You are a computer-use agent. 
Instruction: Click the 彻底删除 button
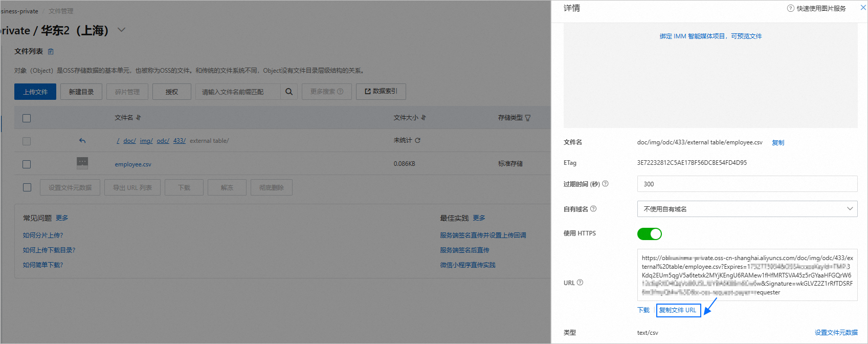[272, 187]
